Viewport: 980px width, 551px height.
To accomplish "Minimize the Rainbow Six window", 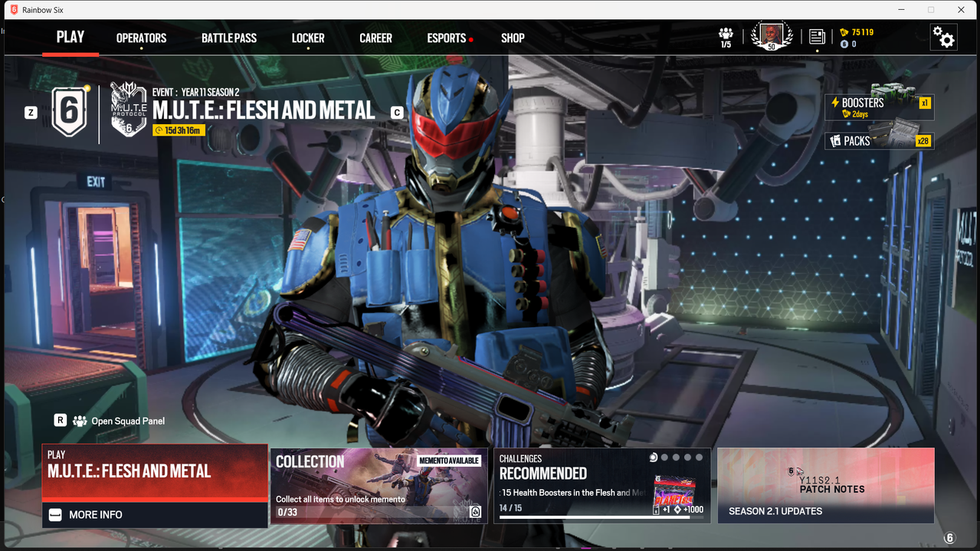I will point(902,10).
